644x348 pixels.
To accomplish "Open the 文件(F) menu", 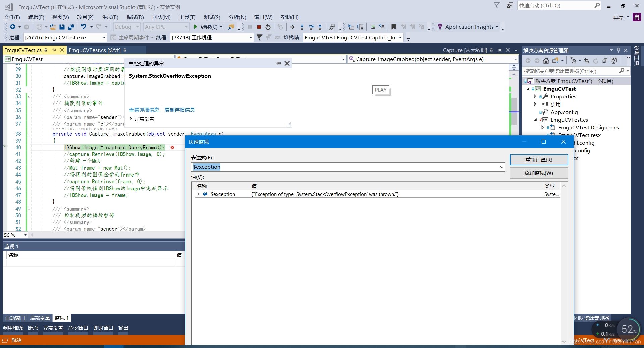I will (12, 17).
